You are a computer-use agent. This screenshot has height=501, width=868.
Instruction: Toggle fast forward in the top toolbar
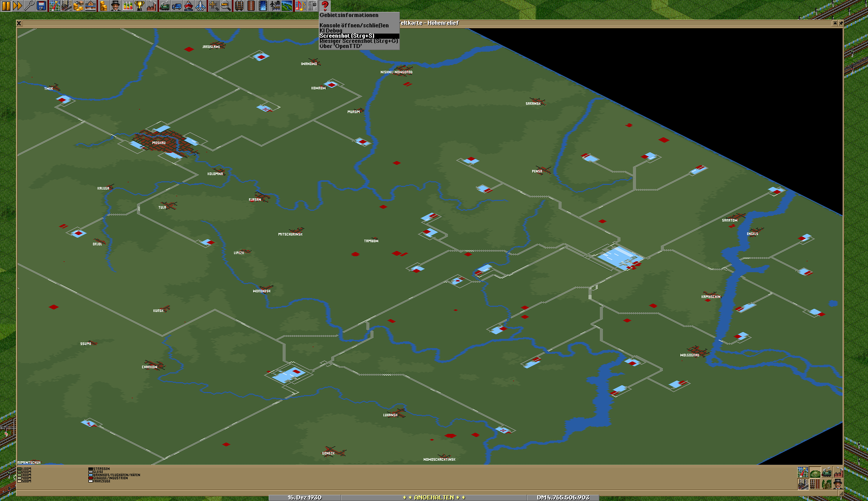tap(17, 6)
